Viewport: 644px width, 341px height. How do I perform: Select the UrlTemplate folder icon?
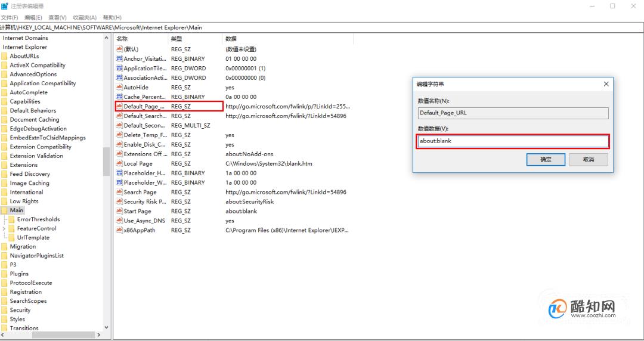click(x=12, y=237)
